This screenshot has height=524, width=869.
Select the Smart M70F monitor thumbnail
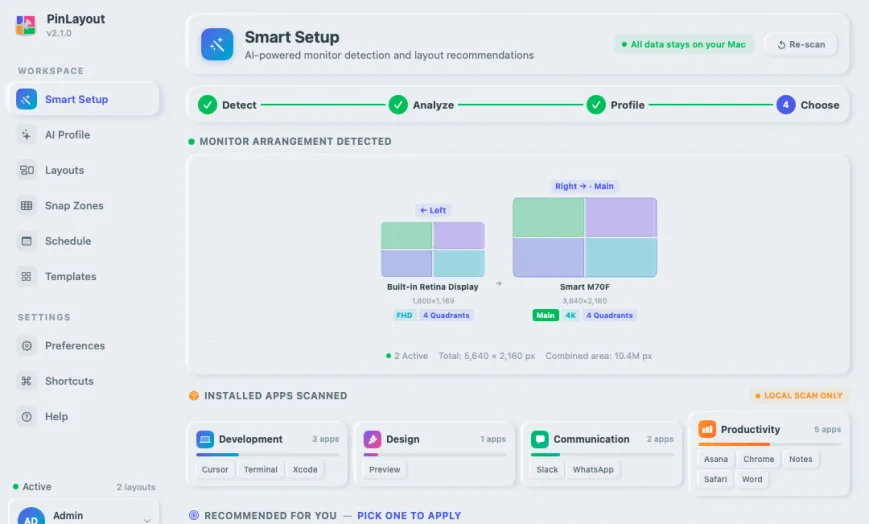[x=585, y=237]
